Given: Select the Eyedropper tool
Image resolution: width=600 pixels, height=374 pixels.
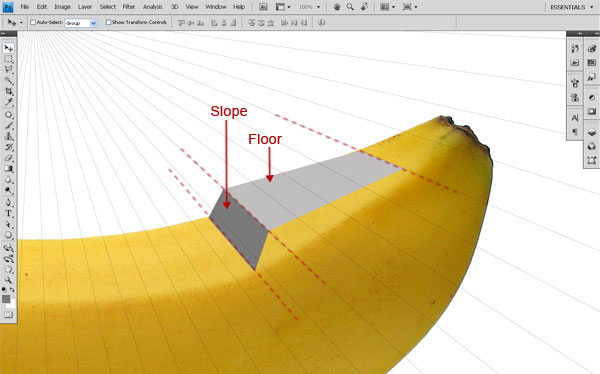Looking at the screenshot, I should 8,102.
